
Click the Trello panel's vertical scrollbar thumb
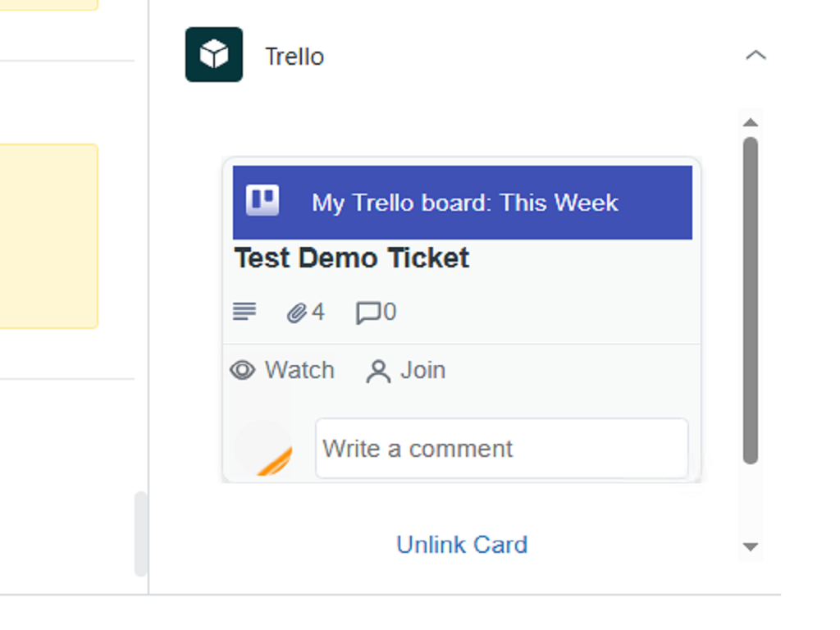coord(750,299)
